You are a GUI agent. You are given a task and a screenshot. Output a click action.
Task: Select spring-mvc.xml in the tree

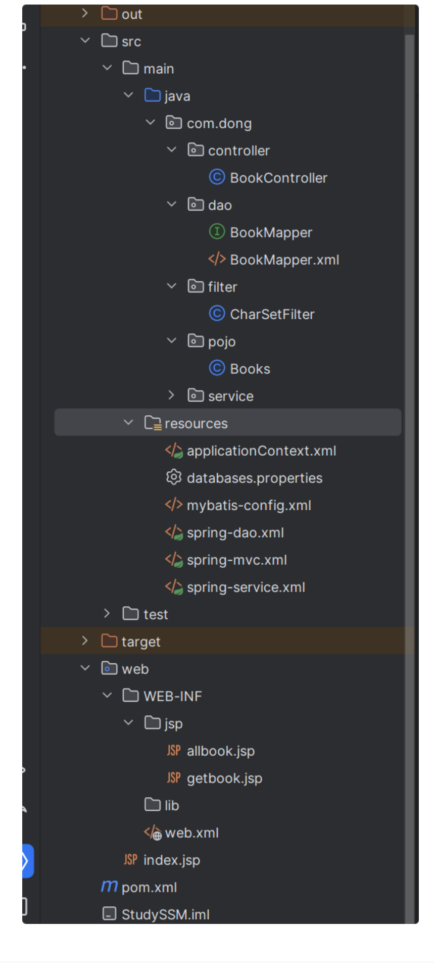[x=236, y=560]
